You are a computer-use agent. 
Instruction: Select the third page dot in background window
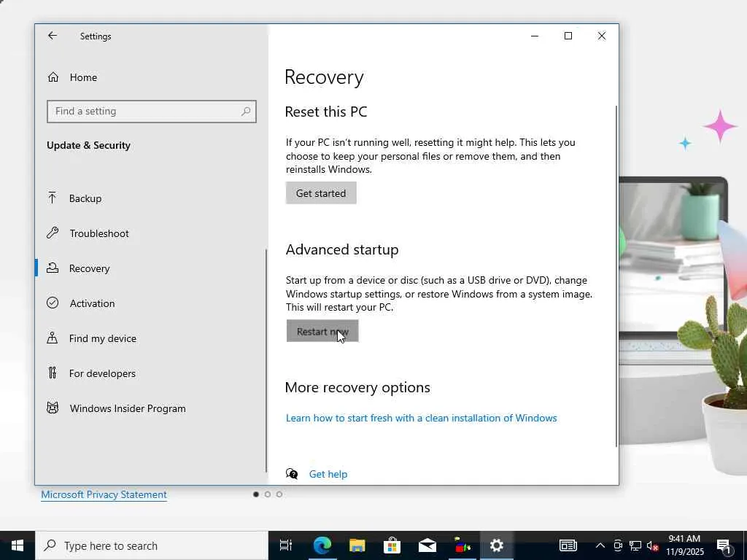[x=279, y=494]
